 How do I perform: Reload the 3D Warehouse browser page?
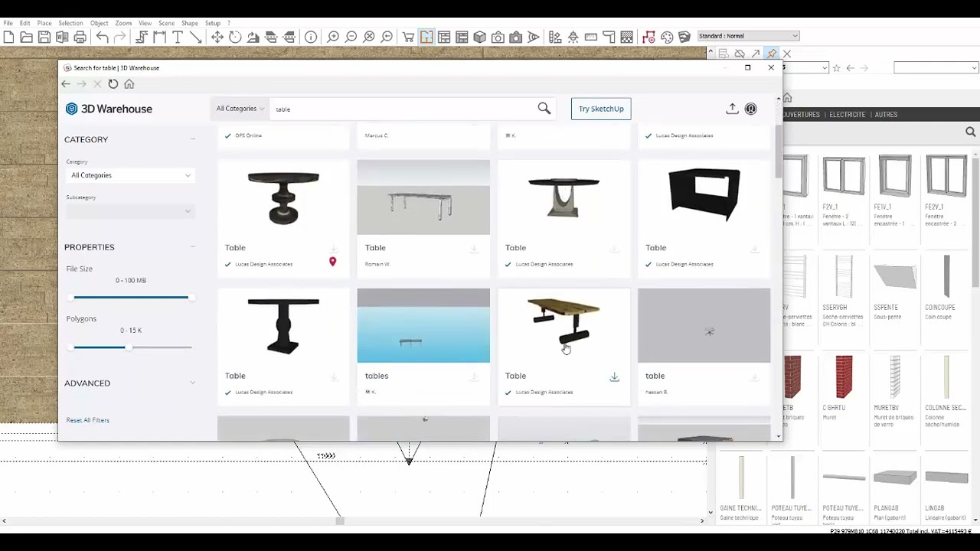(x=113, y=84)
